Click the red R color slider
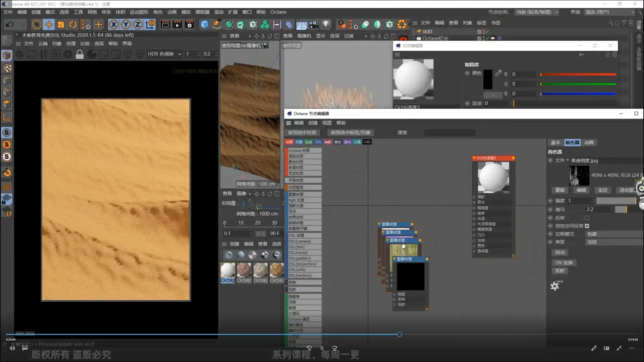This screenshot has height=362, width=644. 578,74
